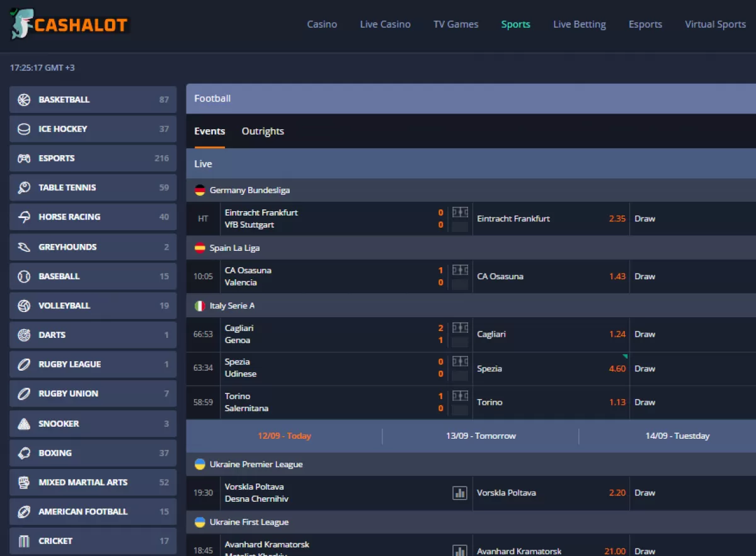Switch to the Outrights tab

pos(263,131)
